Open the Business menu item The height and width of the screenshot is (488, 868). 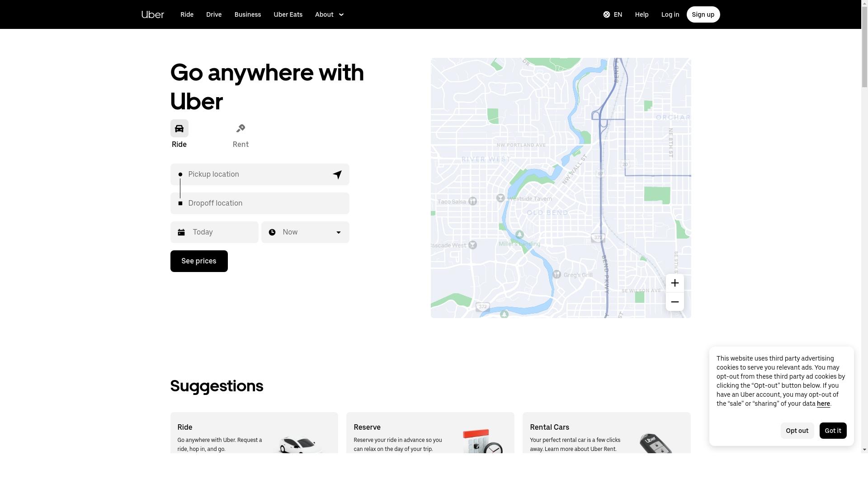(248, 14)
